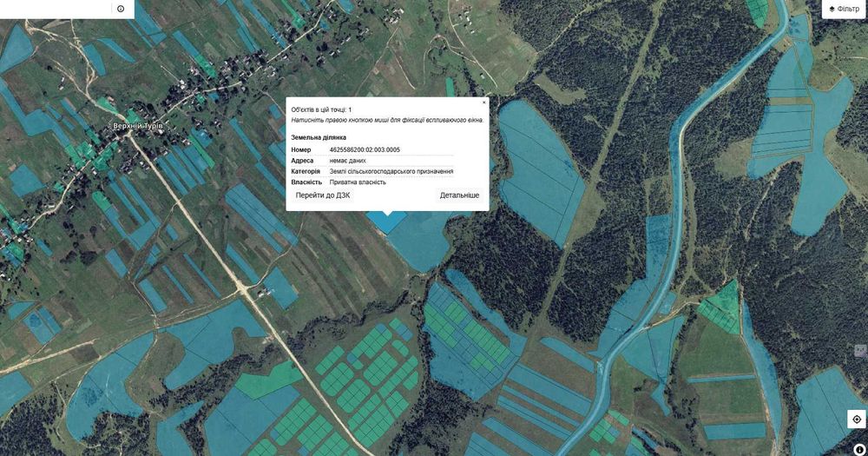Click the address value немає даних
This screenshot has height=456, width=868.
(348, 161)
